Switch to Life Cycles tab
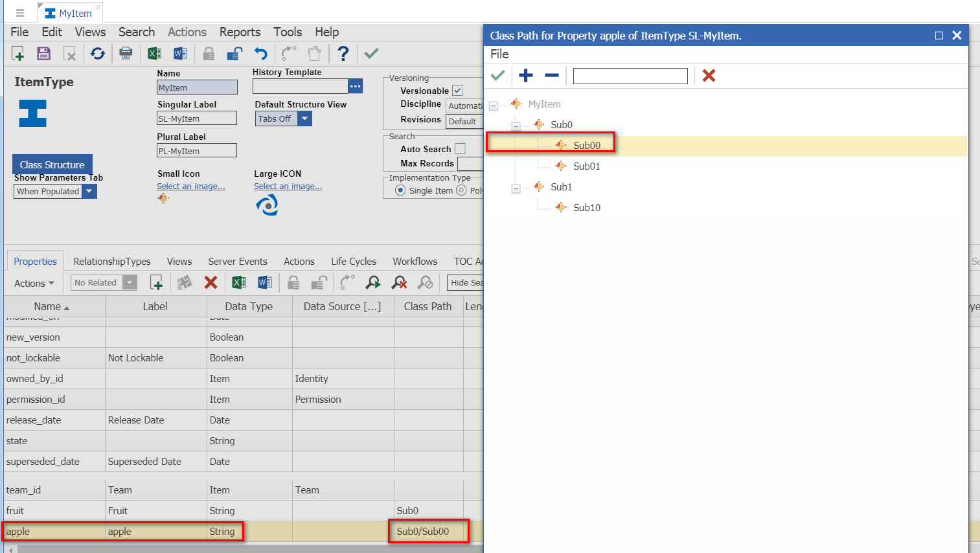Screen dimensions: 980x553 click(x=354, y=261)
